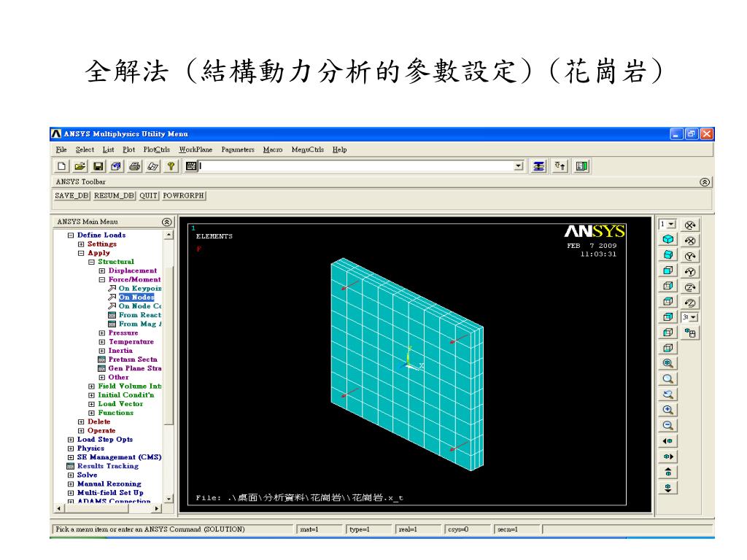This screenshot has width=747, height=560.
Task: Open the WorkPlane menu
Action: click(x=196, y=149)
